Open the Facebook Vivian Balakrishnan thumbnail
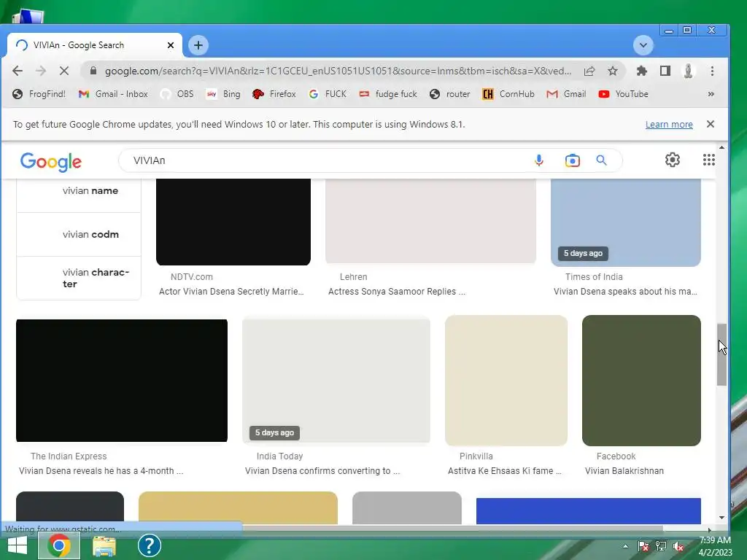Screen dimensions: 747x560 (641, 381)
